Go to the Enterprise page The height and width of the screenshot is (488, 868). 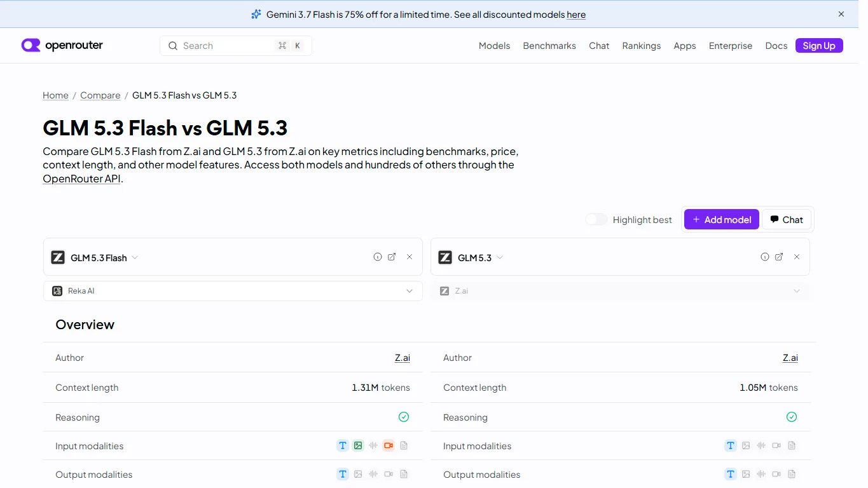click(731, 46)
